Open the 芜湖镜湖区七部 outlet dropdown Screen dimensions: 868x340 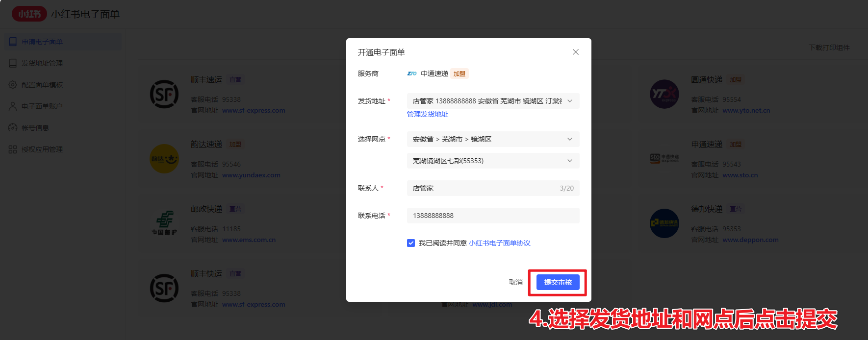[493, 161]
